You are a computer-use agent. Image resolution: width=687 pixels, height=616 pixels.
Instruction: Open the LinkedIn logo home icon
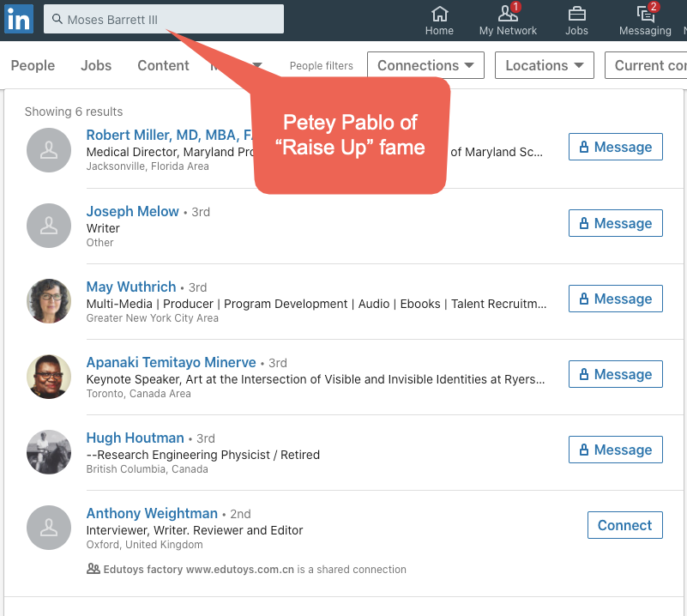[19, 19]
